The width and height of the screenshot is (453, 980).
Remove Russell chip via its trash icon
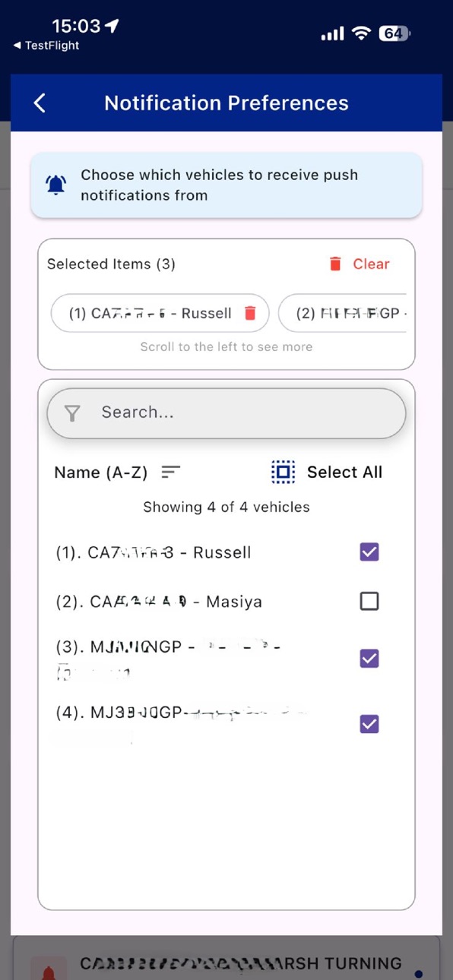250,313
